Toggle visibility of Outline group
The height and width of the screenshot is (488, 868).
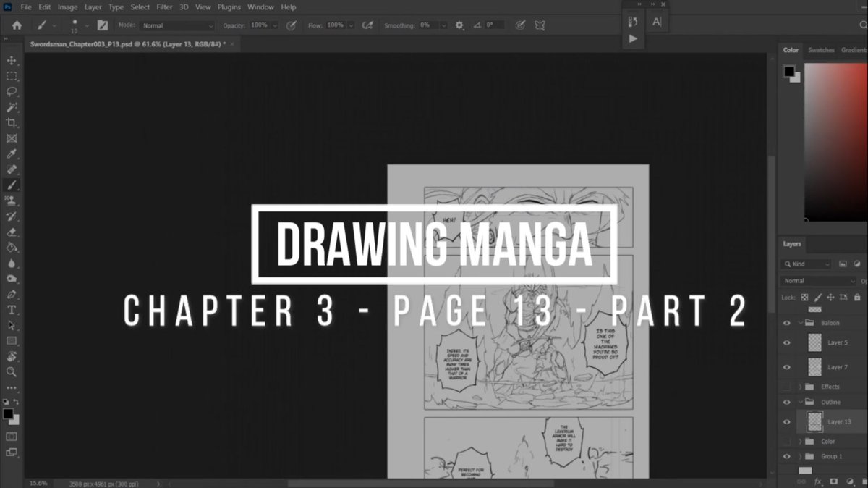[x=787, y=402]
